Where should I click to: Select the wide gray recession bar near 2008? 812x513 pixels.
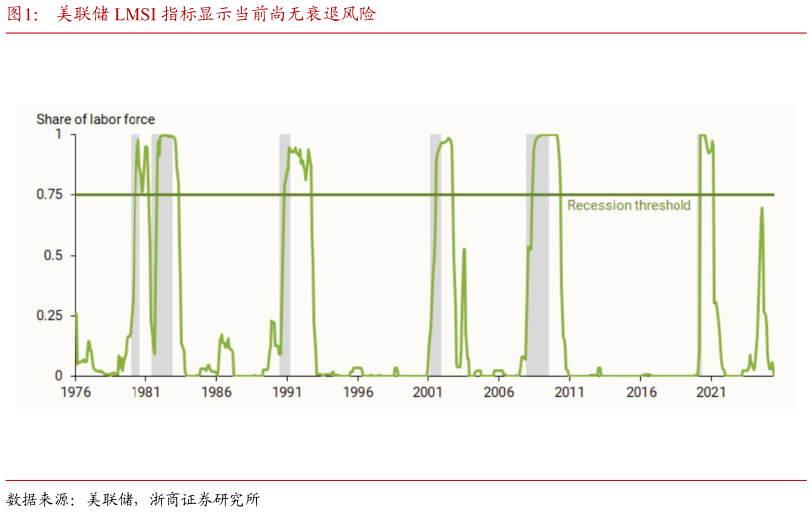pyautogui.click(x=537, y=299)
